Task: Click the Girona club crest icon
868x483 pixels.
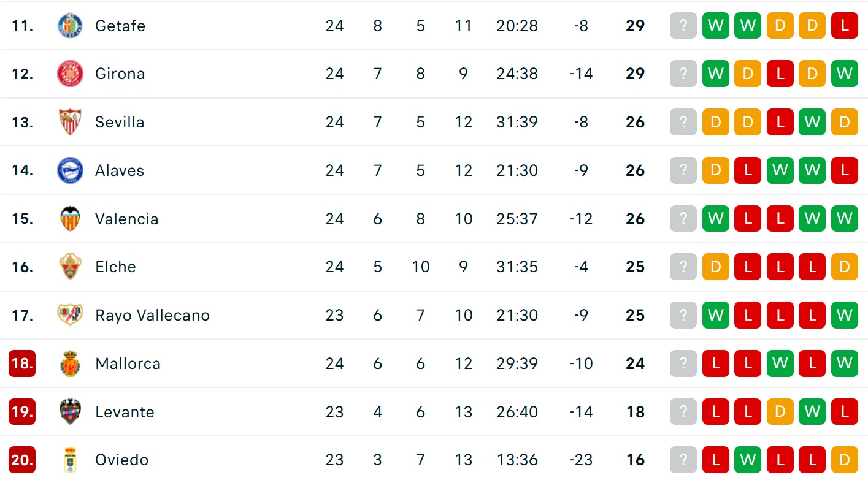Action: point(70,74)
